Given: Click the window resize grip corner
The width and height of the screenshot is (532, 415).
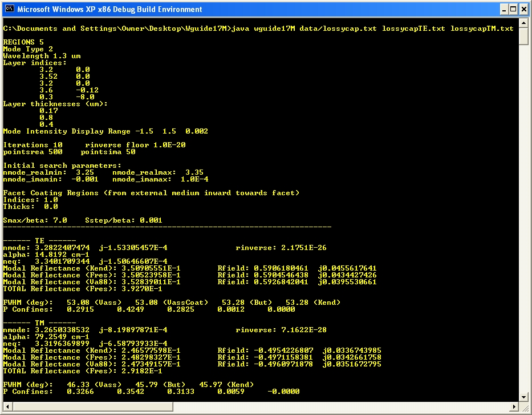Looking at the screenshot, I should (525, 408).
